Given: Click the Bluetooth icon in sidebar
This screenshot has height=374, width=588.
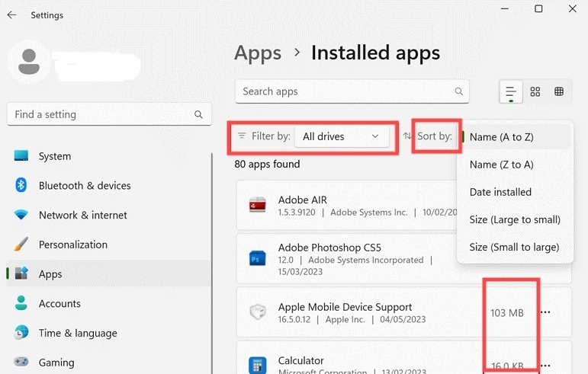Looking at the screenshot, I should click(21, 185).
